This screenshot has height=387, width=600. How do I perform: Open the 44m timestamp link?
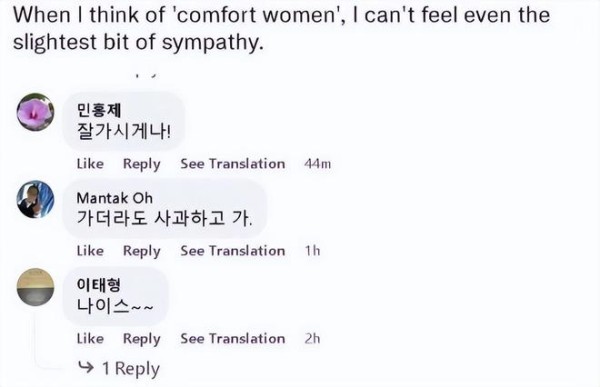click(x=318, y=164)
